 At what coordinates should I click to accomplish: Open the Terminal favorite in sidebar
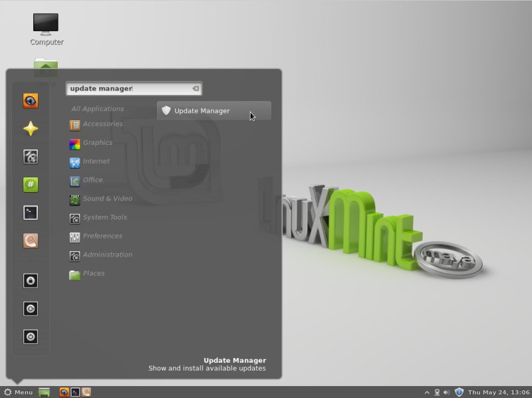(x=31, y=213)
